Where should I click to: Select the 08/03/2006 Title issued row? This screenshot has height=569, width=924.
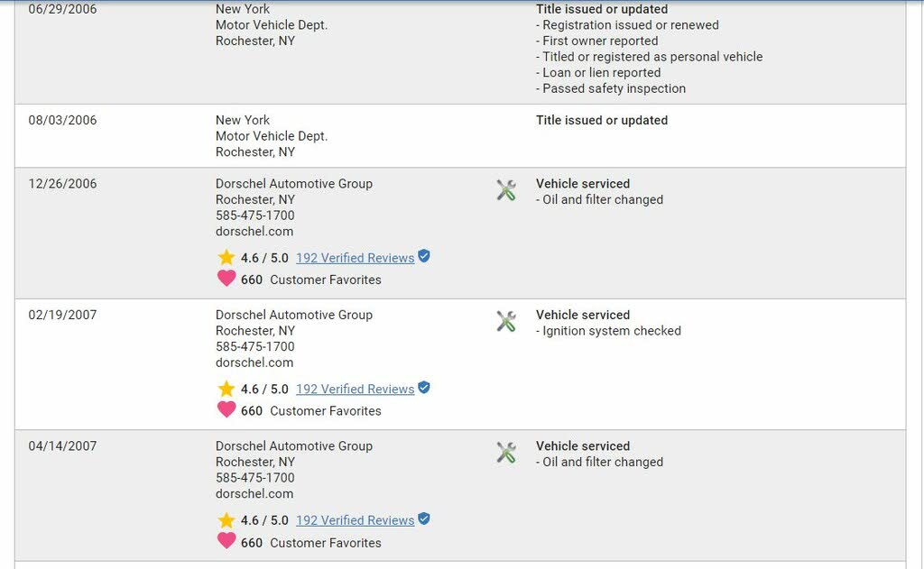click(x=460, y=136)
